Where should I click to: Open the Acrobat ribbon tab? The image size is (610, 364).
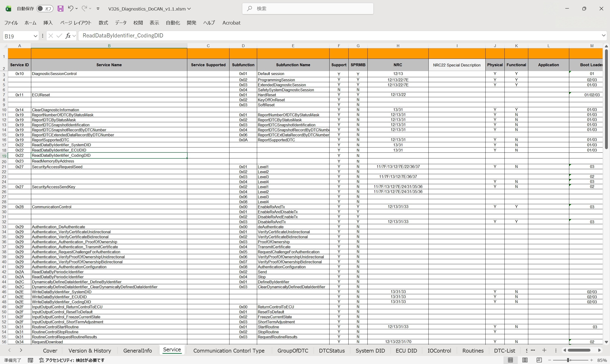[231, 23]
